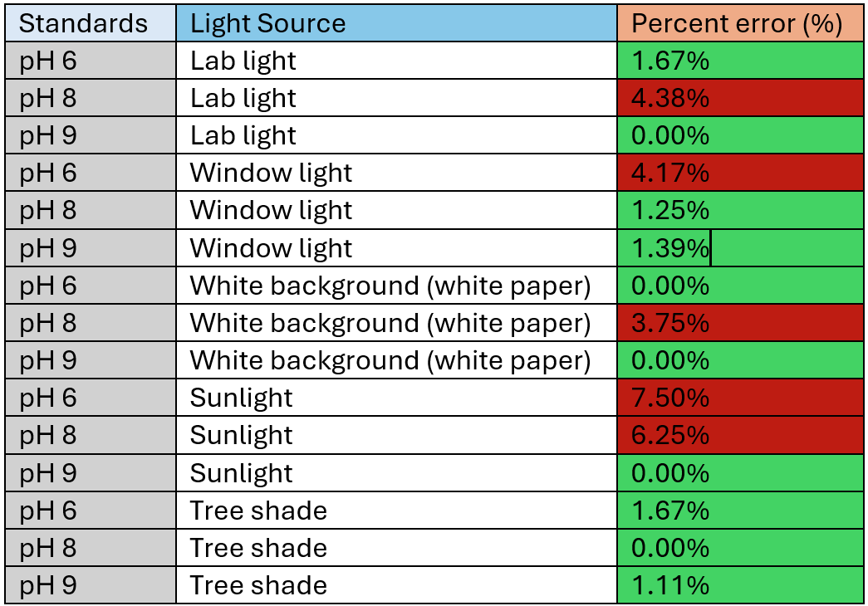Select the first 1.67% Lab light cell

tap(740, 61)
